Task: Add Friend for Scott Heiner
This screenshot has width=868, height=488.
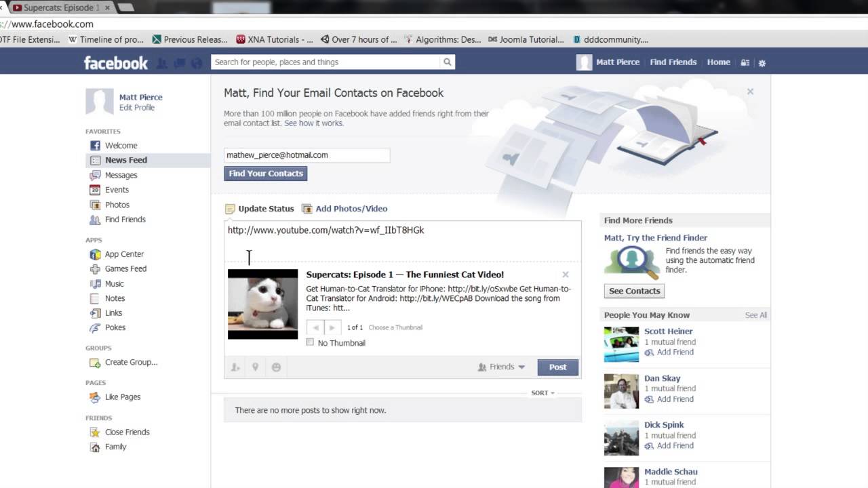Action: coord(669,352)
